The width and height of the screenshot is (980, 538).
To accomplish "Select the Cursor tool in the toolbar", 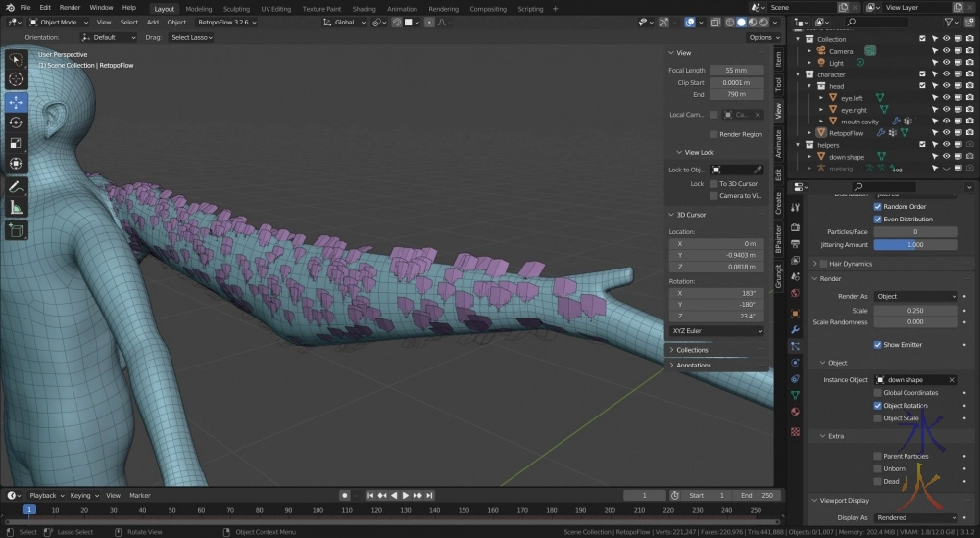I will (16, 79).
